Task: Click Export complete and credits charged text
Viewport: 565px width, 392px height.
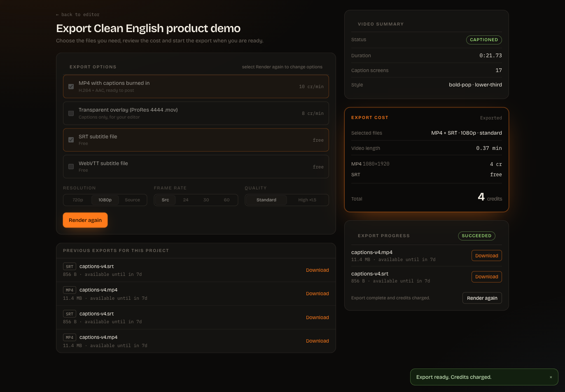Action: (x=390, y=298)
